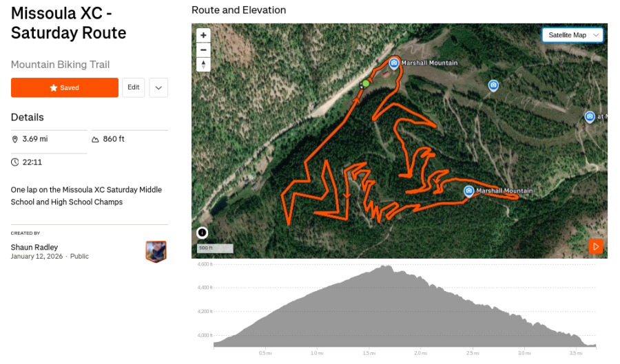Click the 500 ft map scale bar
The height and width of the screenshot is (364, 620).
click(215, 248)
